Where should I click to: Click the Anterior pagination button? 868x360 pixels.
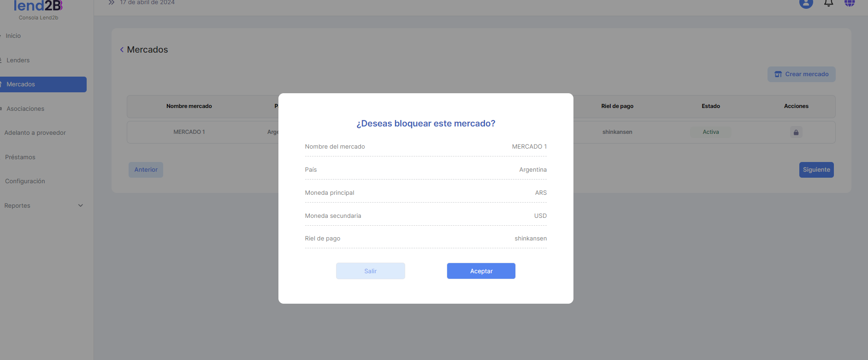[146, 170]
